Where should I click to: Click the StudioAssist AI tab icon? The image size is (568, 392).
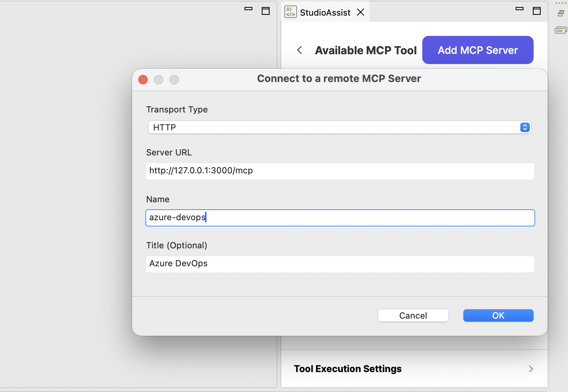coord(290,12)
